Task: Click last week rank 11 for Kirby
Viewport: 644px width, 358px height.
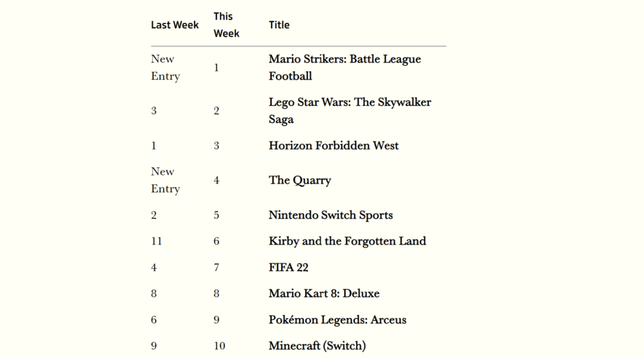Action: tap(156, 241)
